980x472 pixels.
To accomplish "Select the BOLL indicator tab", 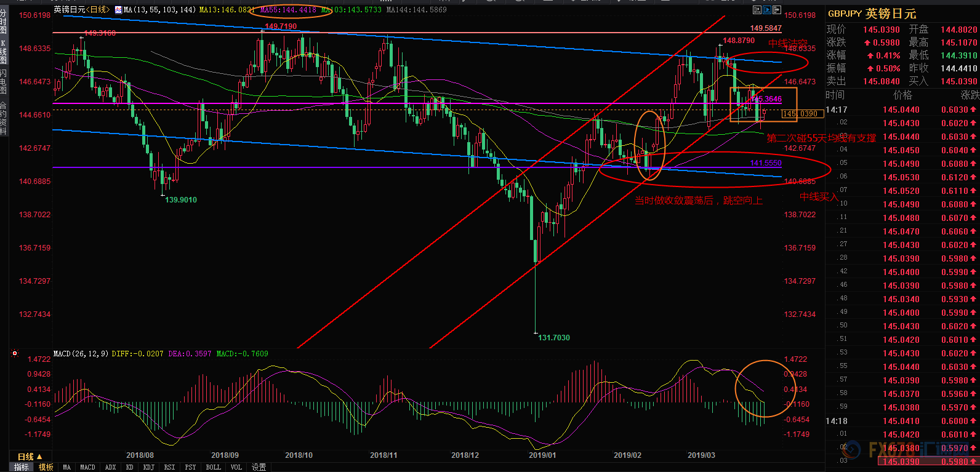I will point(213,467).
